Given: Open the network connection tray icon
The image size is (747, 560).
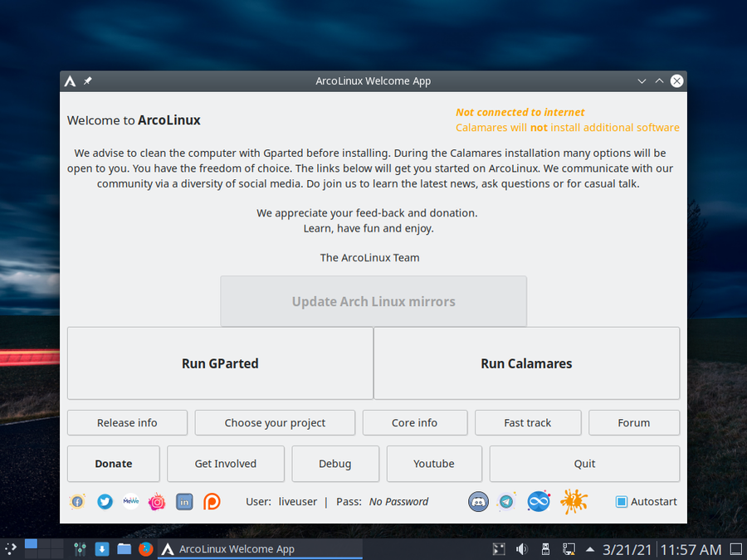Looking at the screenshot, I should pyautogui.click(x=569, y=549).
